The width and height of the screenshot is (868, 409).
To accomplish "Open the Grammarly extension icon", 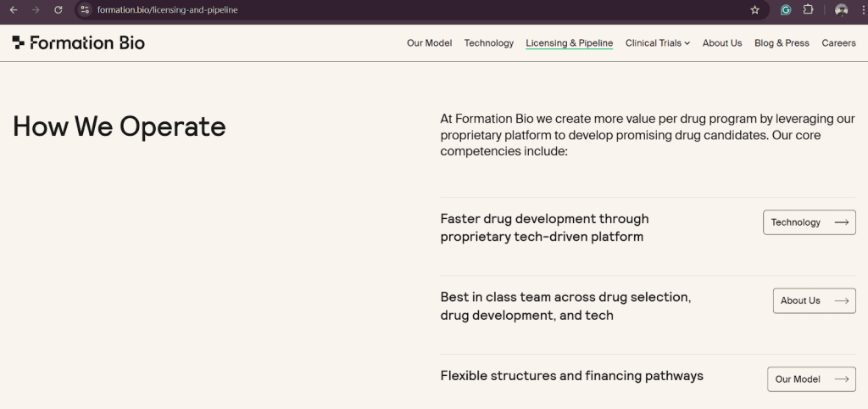I will (x=786, y=10).
